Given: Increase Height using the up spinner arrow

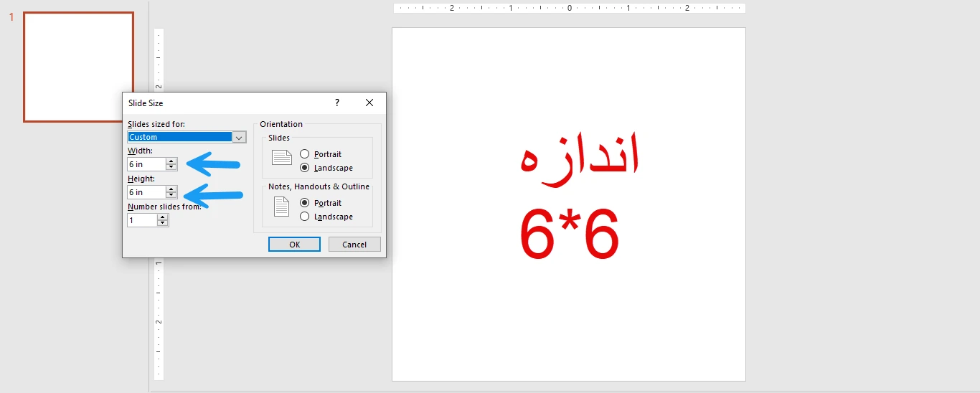Looking at the screenshot, I should coord(171,189).
